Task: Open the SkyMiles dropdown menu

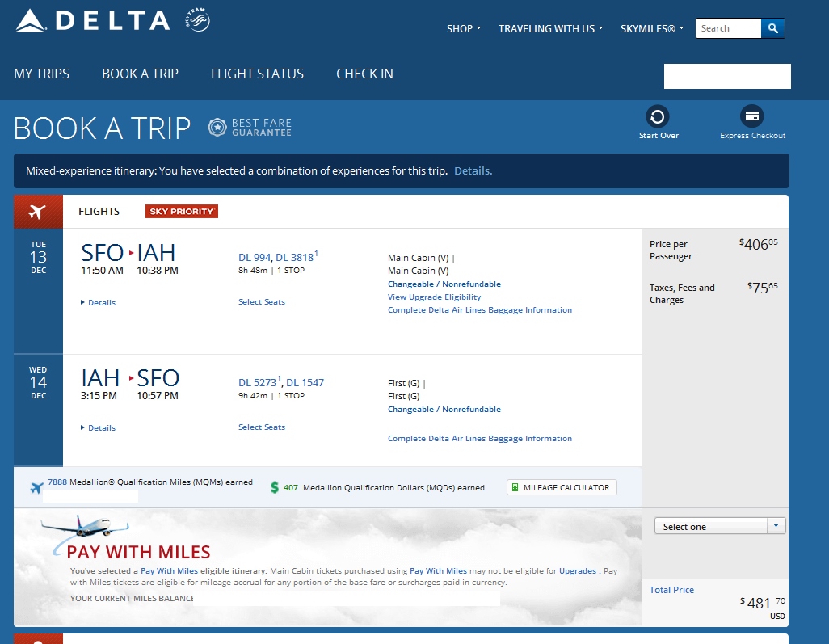Action: 651,29
